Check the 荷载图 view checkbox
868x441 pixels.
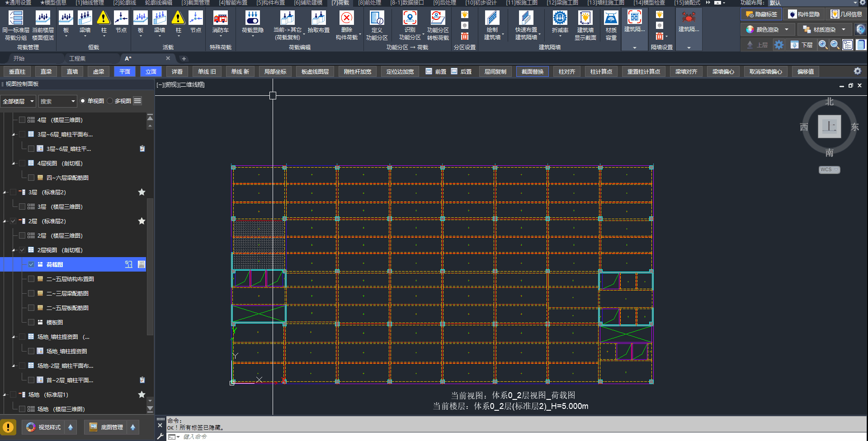pos(31,264)
